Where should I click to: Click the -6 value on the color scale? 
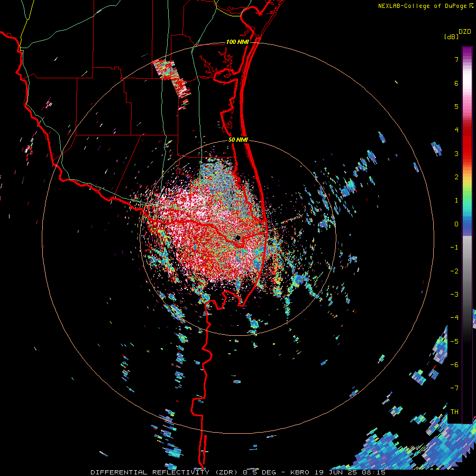(x=454, y=365)
